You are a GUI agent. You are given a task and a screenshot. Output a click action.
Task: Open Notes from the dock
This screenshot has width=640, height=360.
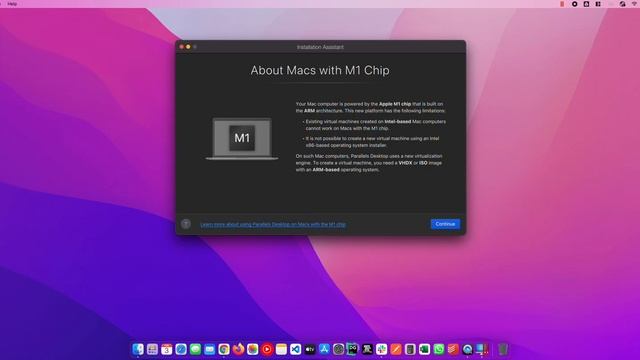point(281,349)
